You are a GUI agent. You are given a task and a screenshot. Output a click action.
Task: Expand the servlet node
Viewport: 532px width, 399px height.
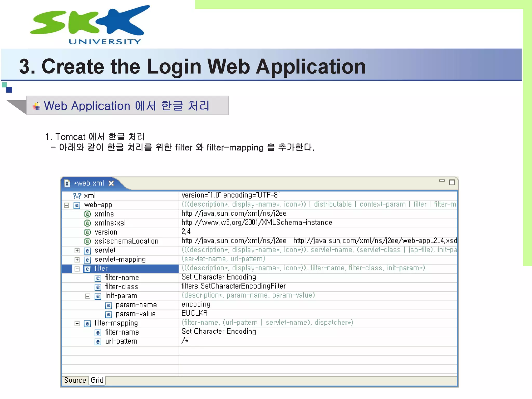77,251
